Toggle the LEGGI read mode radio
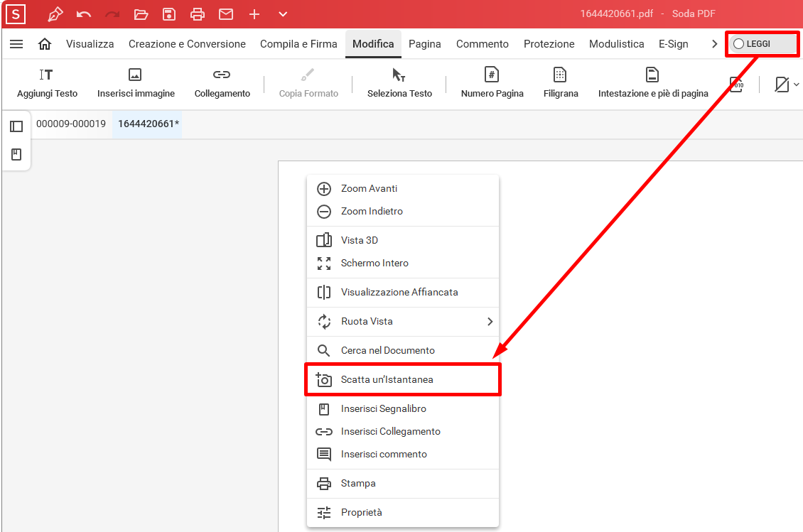The width and height of the screenshot is (803, 532). [x=739, y=44]
